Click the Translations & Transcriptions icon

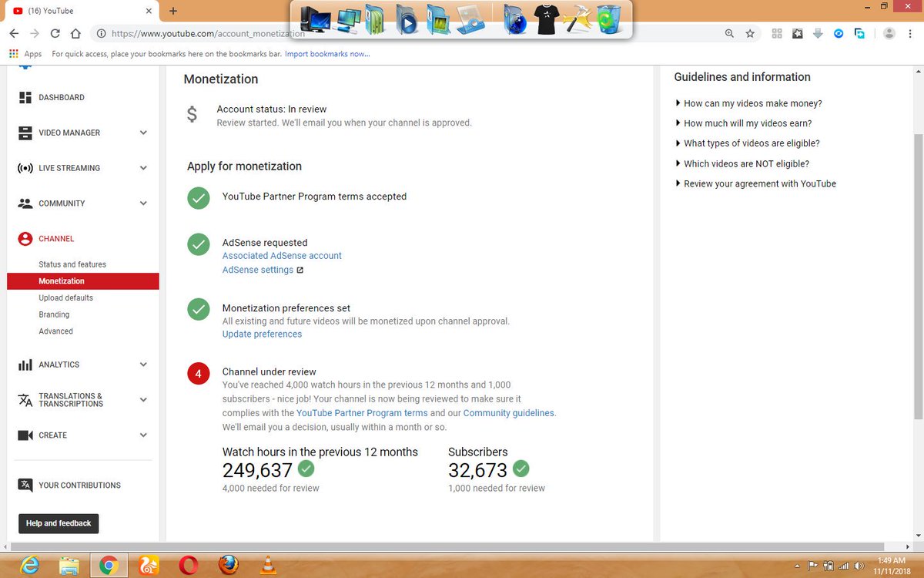tap(25, 400)
